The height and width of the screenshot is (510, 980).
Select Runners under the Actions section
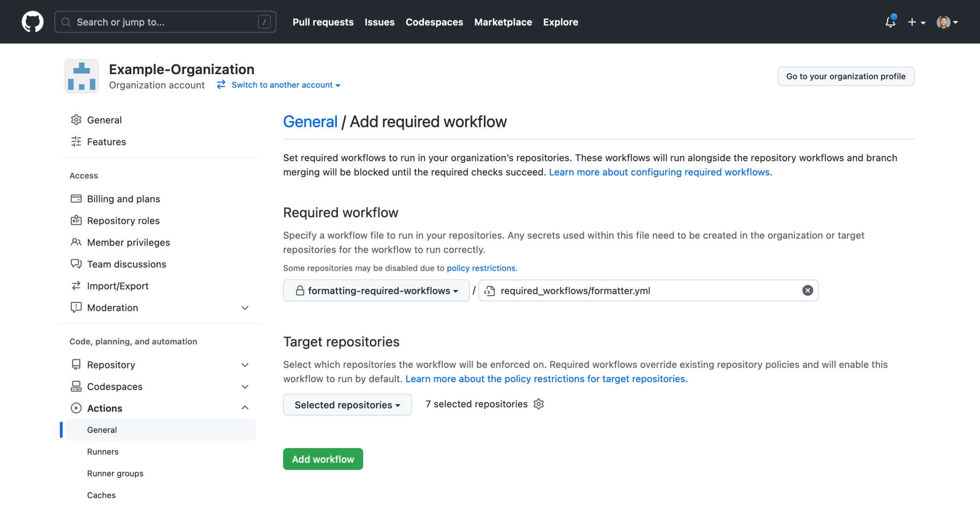103,451
